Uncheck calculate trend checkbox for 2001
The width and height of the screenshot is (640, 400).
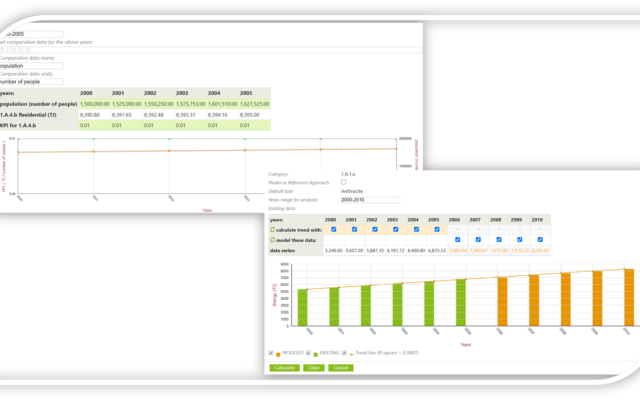(354, 229)
